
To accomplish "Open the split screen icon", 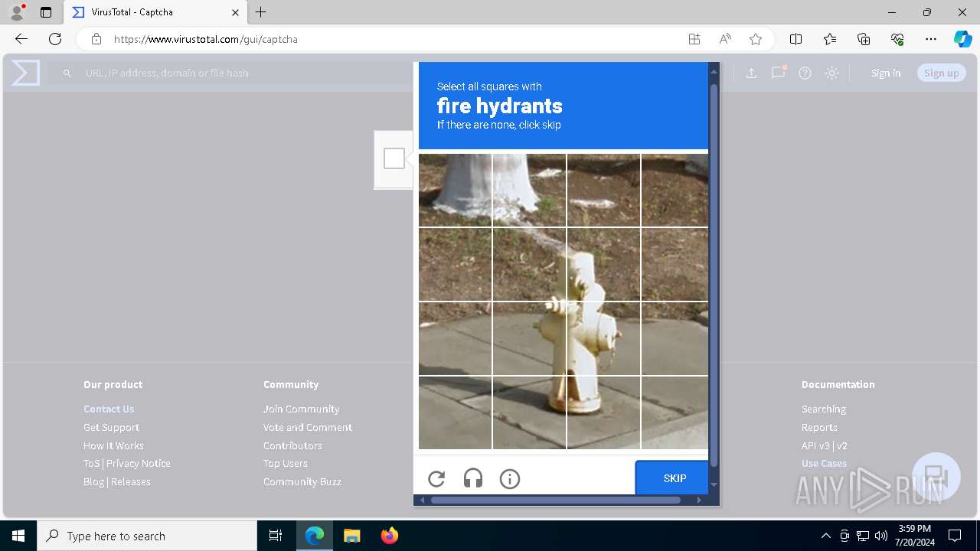I will pyautogui.click(x=795, y=39).
